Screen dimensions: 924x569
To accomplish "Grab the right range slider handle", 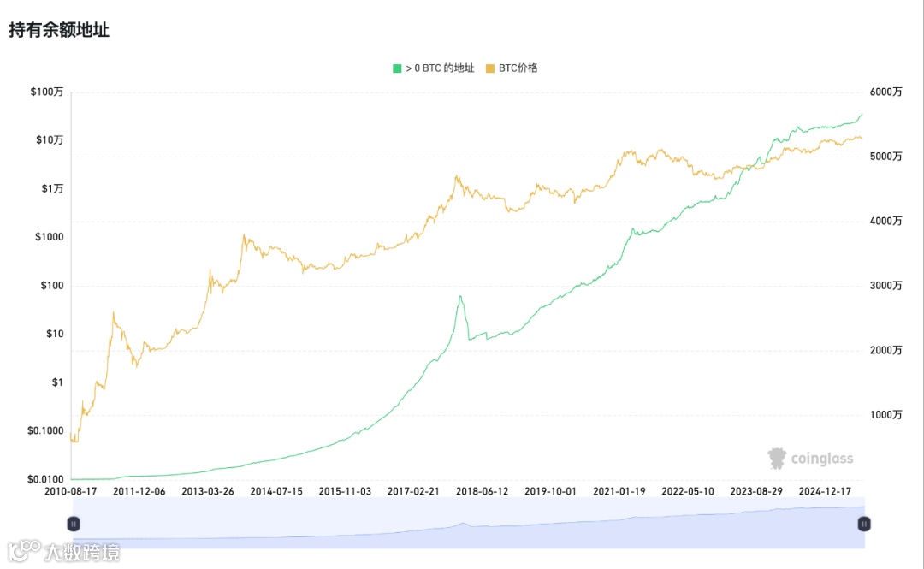I will 864,524.
